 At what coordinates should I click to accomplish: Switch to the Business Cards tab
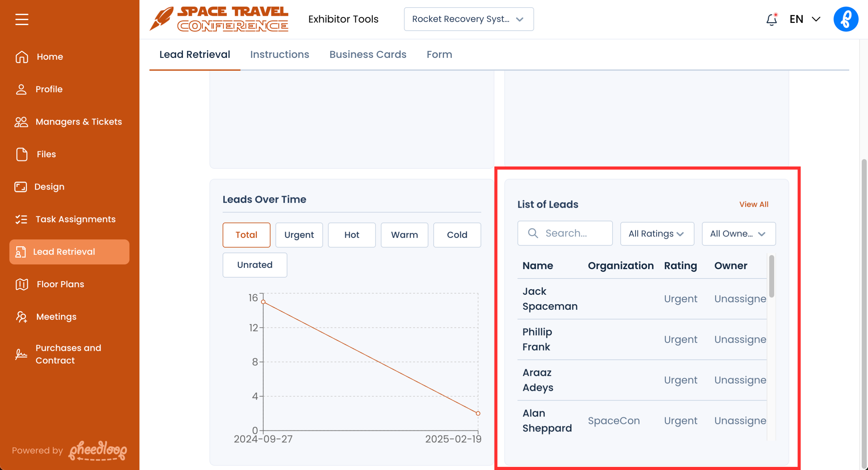click(x=368, y=54)
